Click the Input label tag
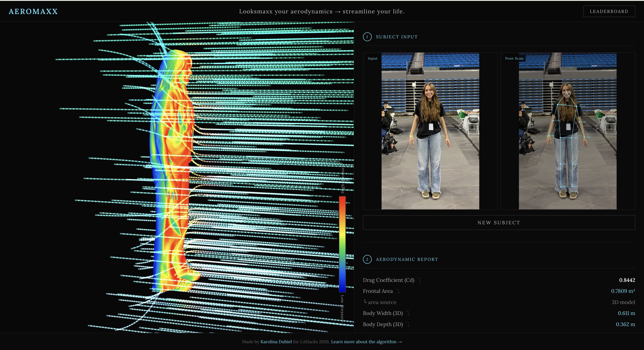 pyautogui.click(x=372, y=58)
